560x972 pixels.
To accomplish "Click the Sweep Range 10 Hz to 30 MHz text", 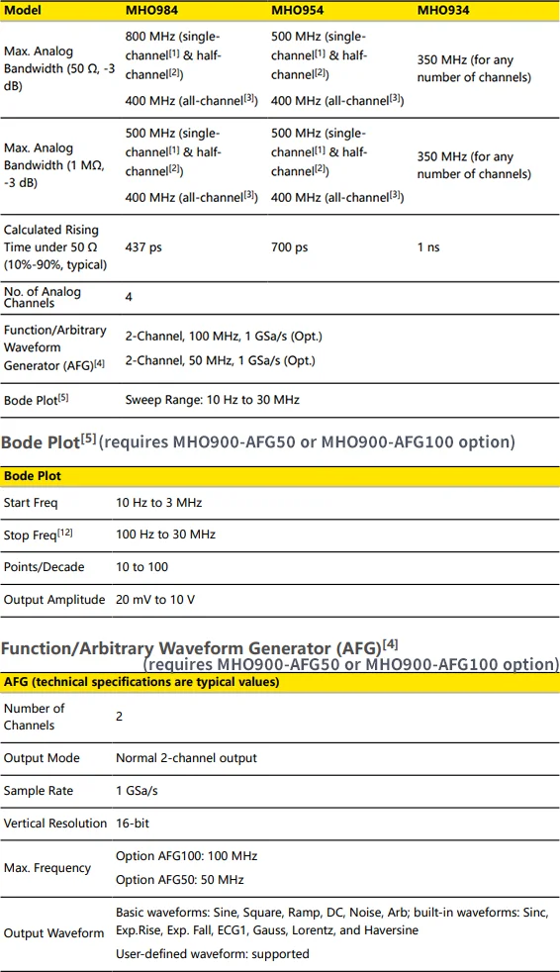I will [x=213, y=400].
